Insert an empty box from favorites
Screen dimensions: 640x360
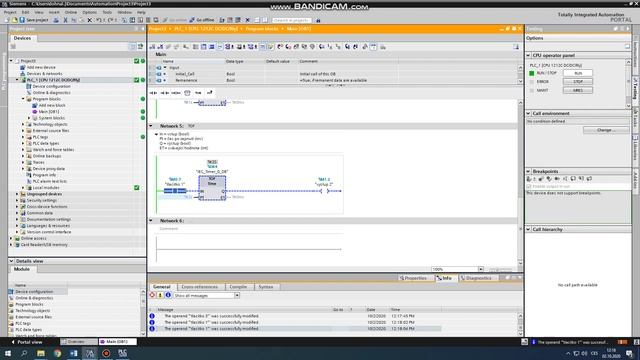click(x=187, y=93)
